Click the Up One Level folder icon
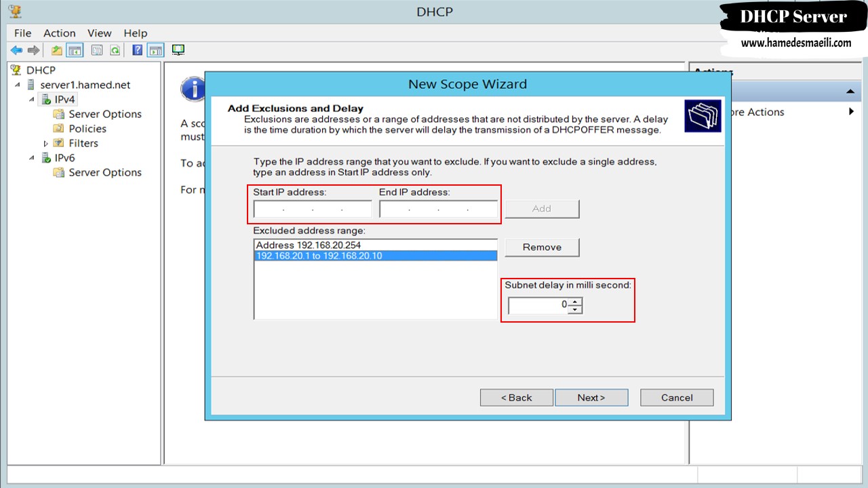This screenshot has height=488, width=868. (x=57, y=50)
